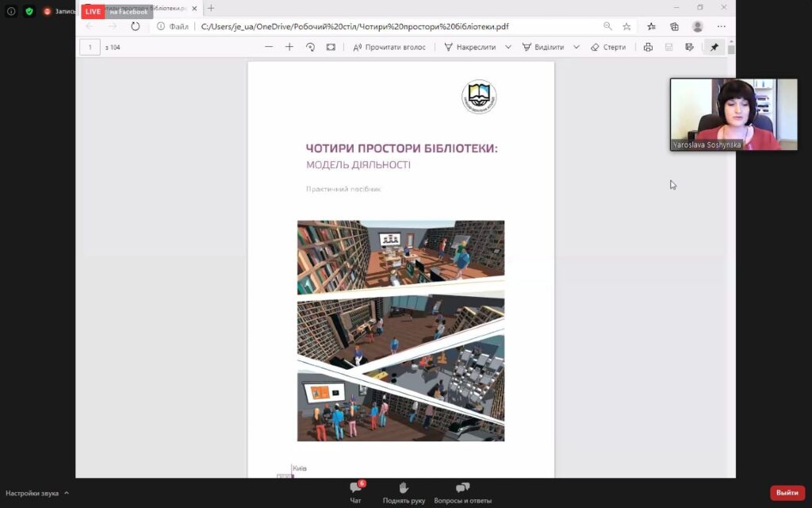812x508 pixels.
Task: Click the red Выйти leave button
Action: pyautogui.click(x=787, y=493)
